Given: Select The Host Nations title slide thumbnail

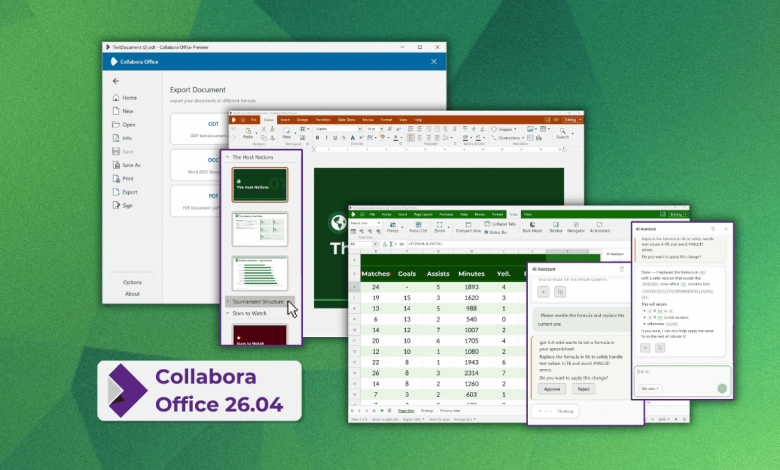Looking at the screenshot, I should [260, 185].
